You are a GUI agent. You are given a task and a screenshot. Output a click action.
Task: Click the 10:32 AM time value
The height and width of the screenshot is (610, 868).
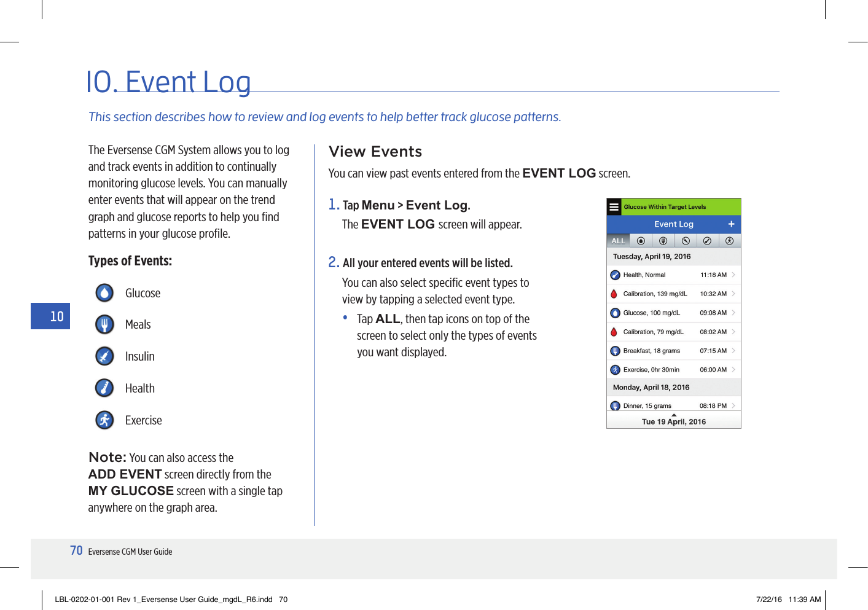pos(713,294)
